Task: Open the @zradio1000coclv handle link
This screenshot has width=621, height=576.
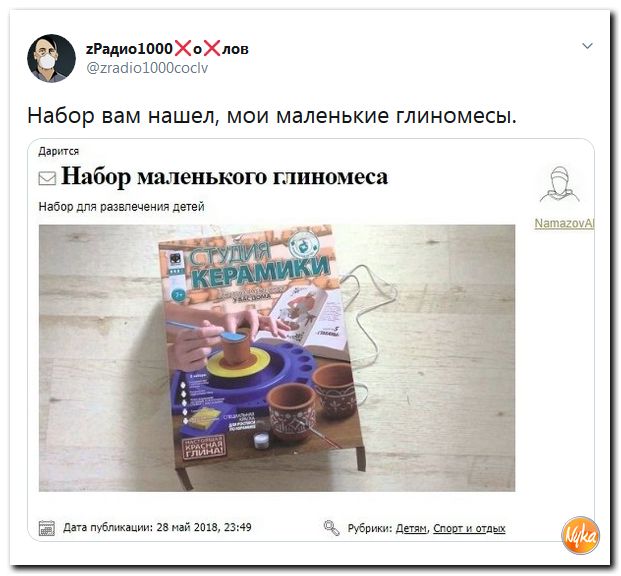Action: [147, 68]
